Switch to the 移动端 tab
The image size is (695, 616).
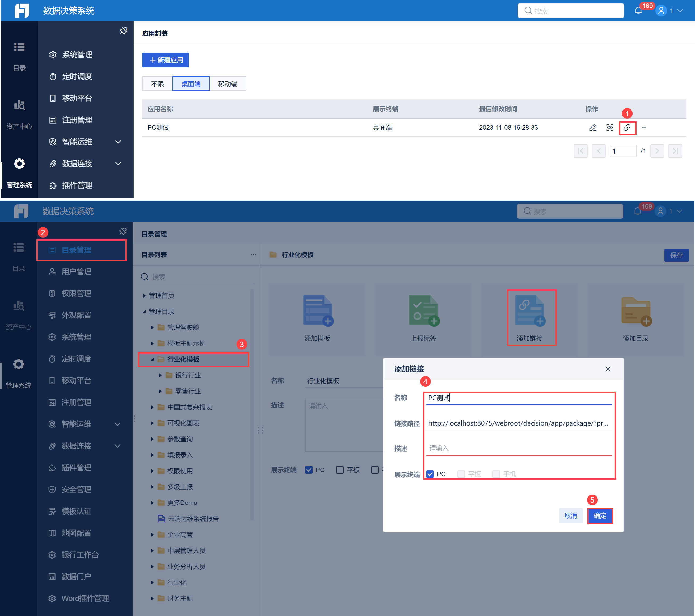(x=228, y=84)
